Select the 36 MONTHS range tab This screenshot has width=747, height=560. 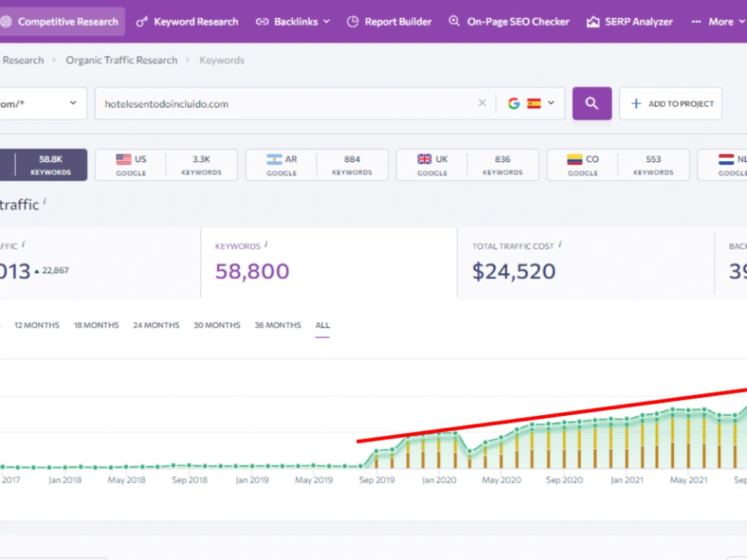click(278, 326)
